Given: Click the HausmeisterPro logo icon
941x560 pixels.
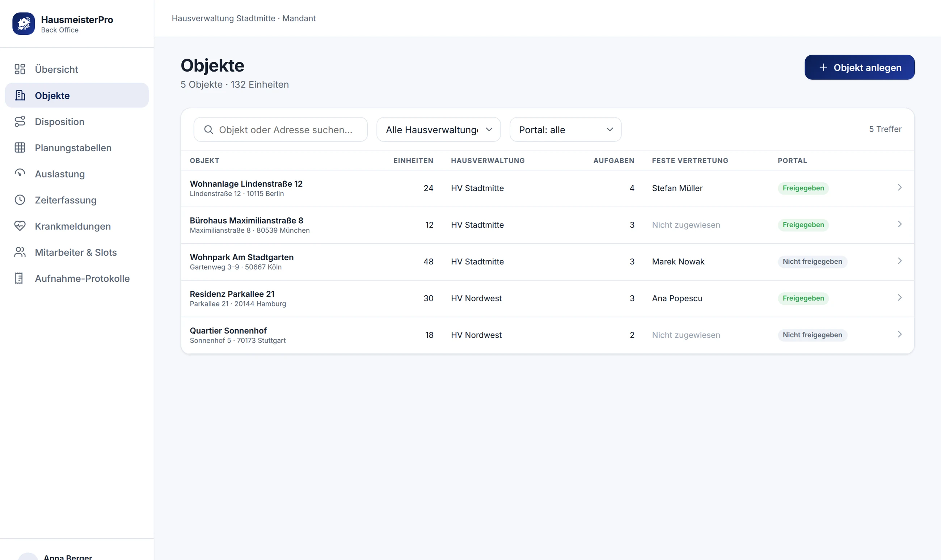Looking at the screenshot, I should pos(24,24).
